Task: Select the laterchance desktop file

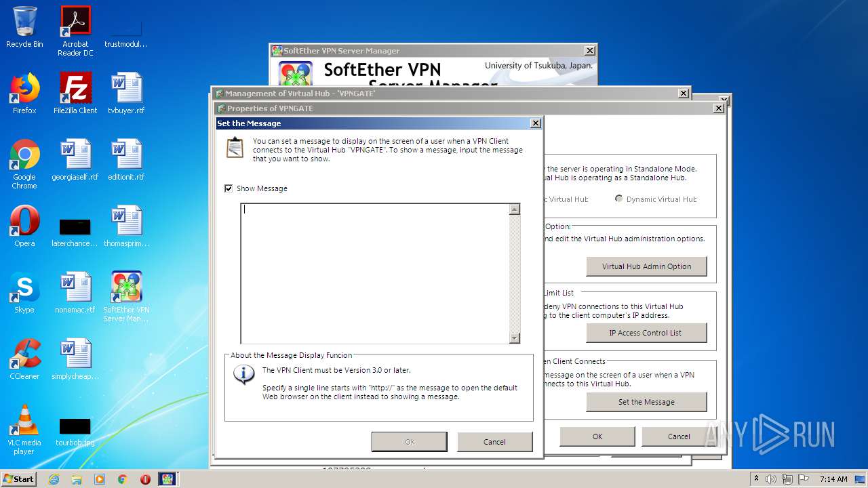Action: (75, 232)
